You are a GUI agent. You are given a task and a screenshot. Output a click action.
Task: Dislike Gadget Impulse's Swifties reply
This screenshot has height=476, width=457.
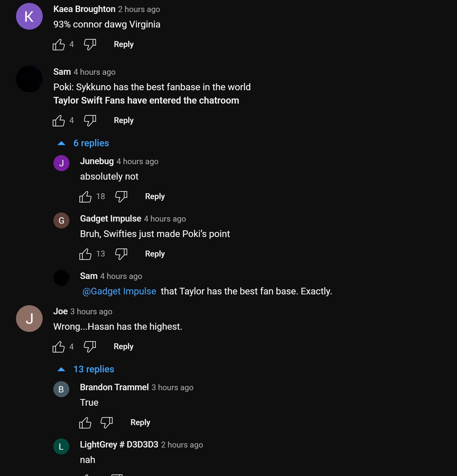point(121,254)
